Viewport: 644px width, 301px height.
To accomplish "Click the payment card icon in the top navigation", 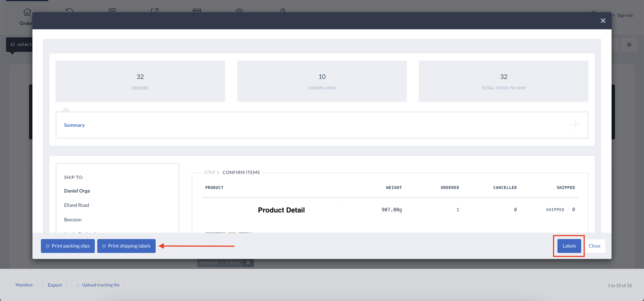I will pos(197,10).
